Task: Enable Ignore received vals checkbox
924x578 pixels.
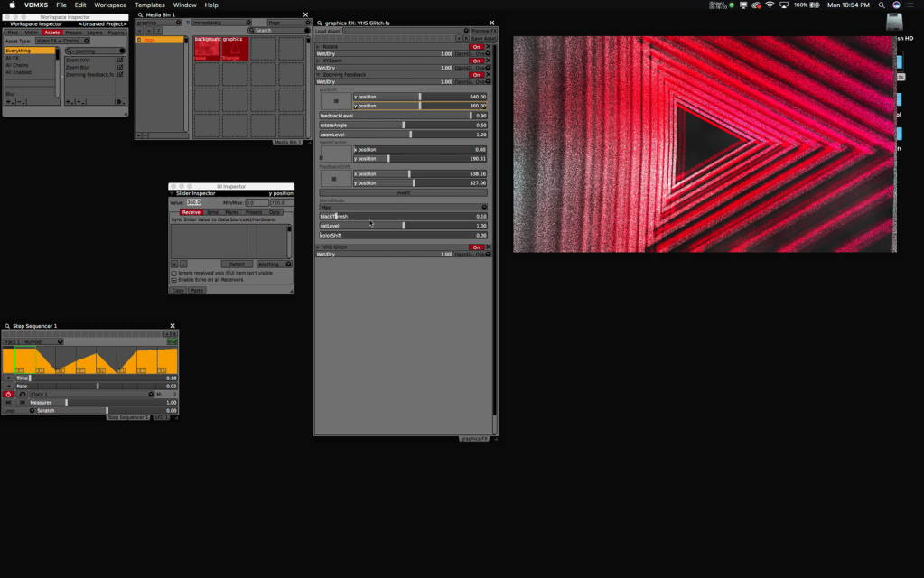Action: click(x=174, y=273)
